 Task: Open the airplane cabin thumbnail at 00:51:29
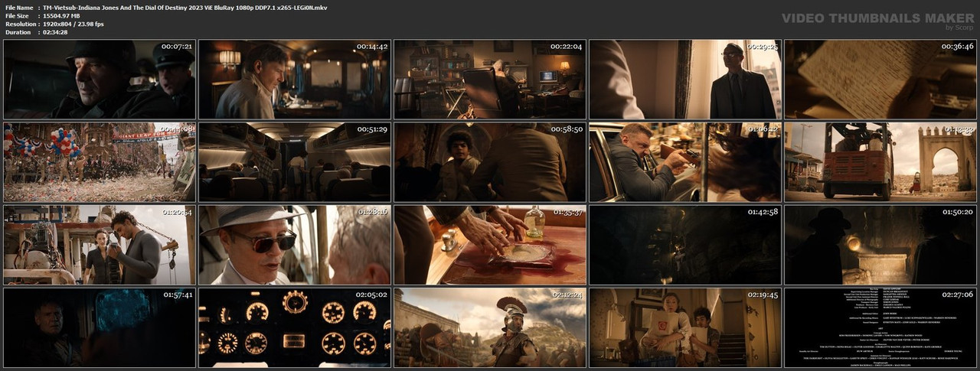tap(295, 162)
